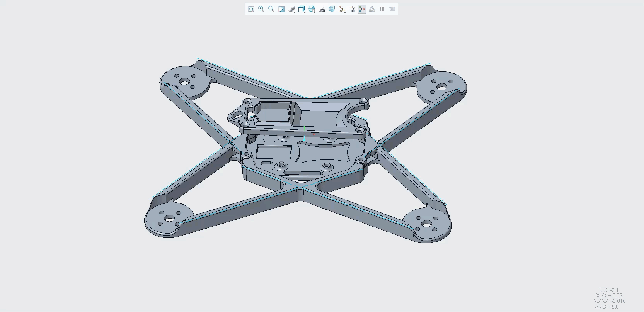The width and height of the screenshot is (644, 312).
Task: Toggle the annotation display eye icon
Action: tap(352, 9)
